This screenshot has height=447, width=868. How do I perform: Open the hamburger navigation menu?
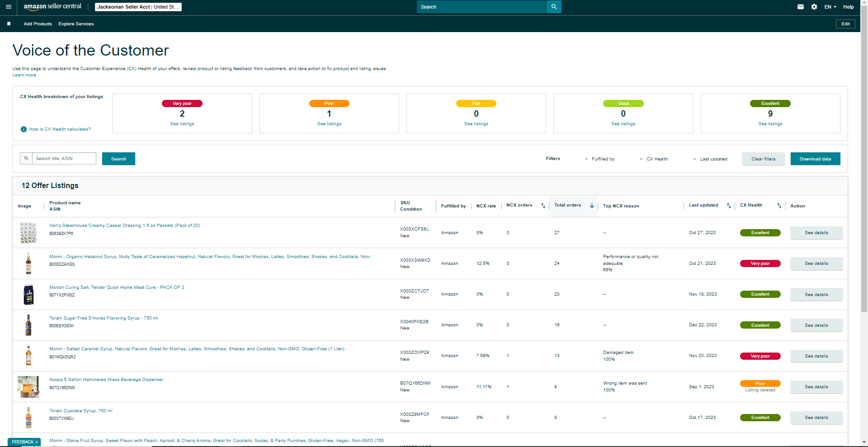[8, 7]
